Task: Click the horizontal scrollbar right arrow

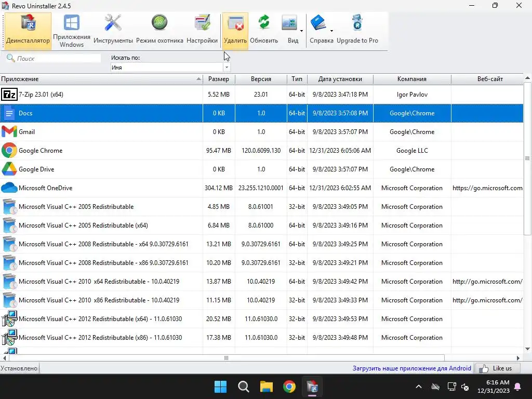Action: coord(518,358)
